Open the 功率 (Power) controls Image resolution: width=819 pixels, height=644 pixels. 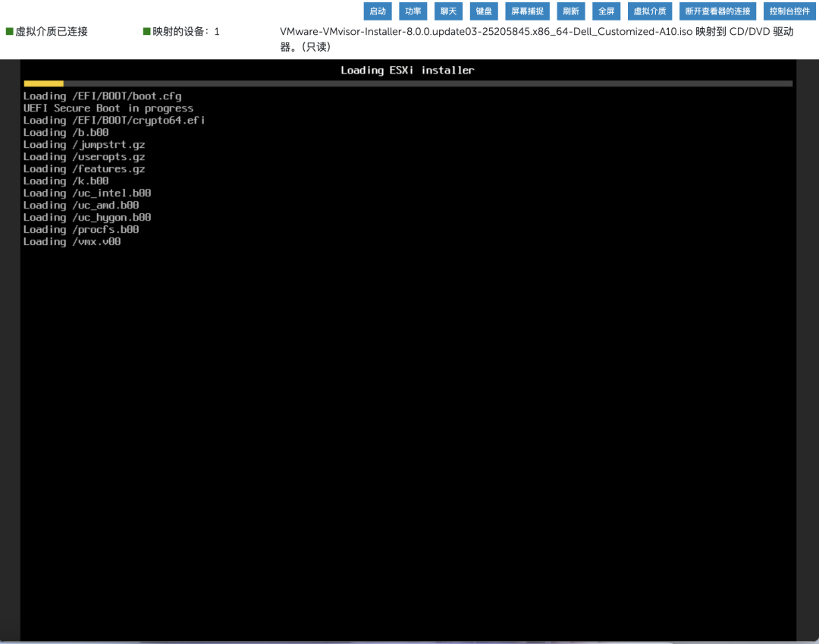click(413, 11)
